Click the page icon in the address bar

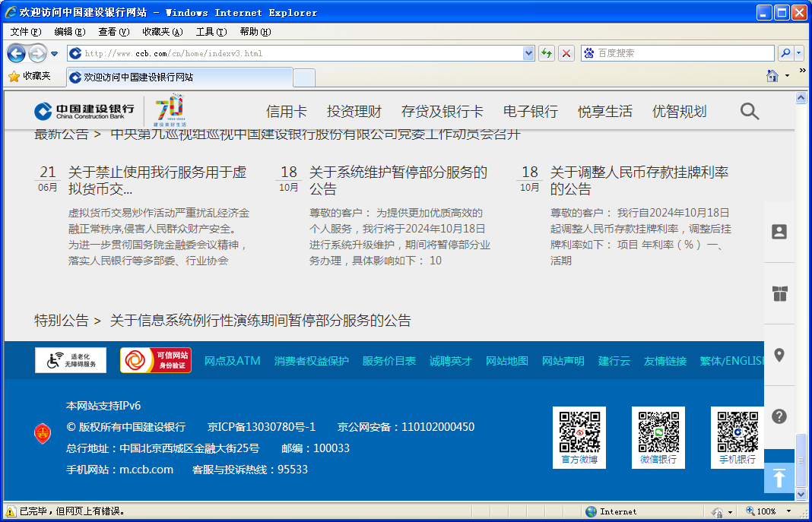pyautogui.click(x=75, y=52)
